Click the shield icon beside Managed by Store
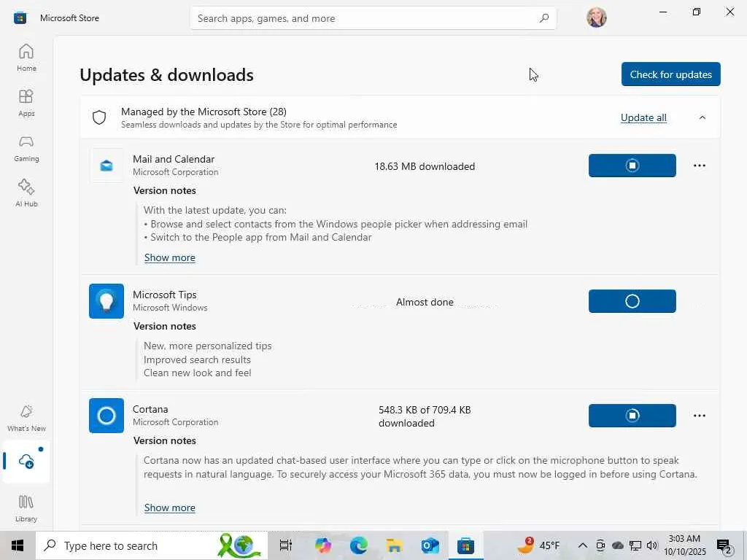The width and height of the screenshot is (747, 560). [99, 117]
